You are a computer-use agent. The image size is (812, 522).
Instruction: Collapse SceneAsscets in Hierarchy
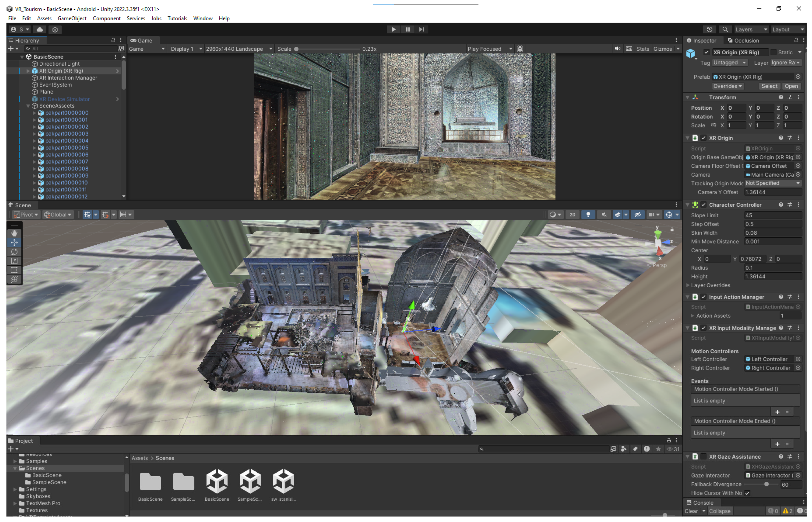pos(28,106)
